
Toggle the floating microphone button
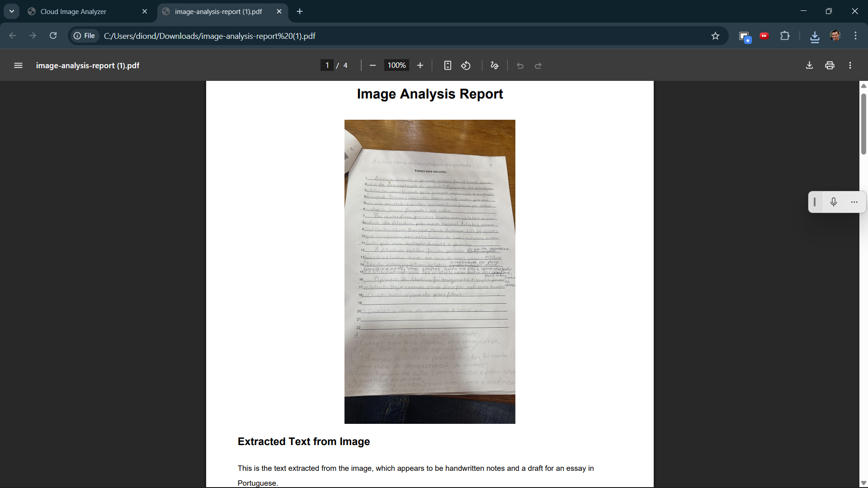pyautogui.click(x=834, y=202)
